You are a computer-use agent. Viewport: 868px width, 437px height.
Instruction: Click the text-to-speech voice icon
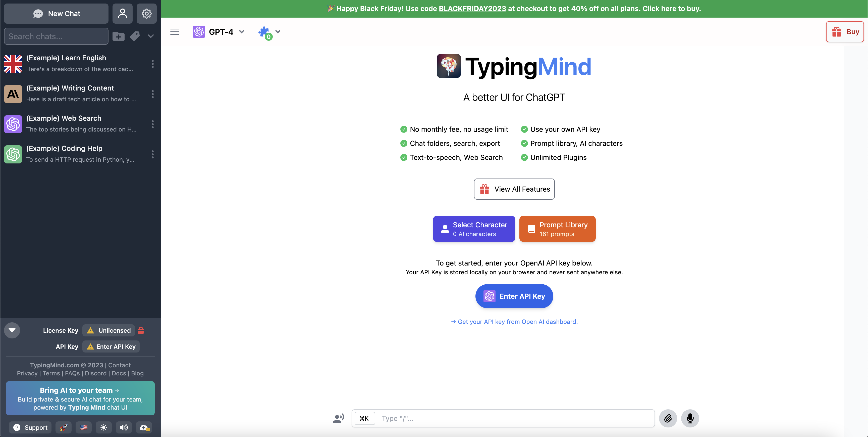pyautogui.click(x=338, y=418)
